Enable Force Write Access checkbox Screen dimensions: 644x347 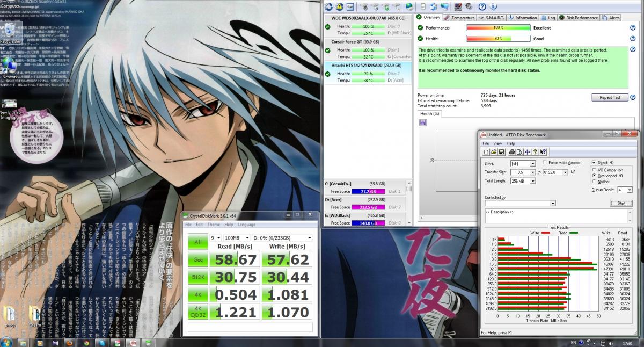(545, 163)
